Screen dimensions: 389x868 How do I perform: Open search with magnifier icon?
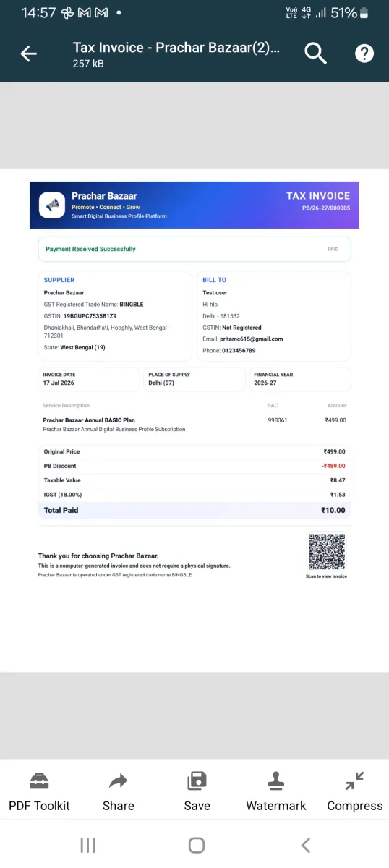click(x=315, y=54)
